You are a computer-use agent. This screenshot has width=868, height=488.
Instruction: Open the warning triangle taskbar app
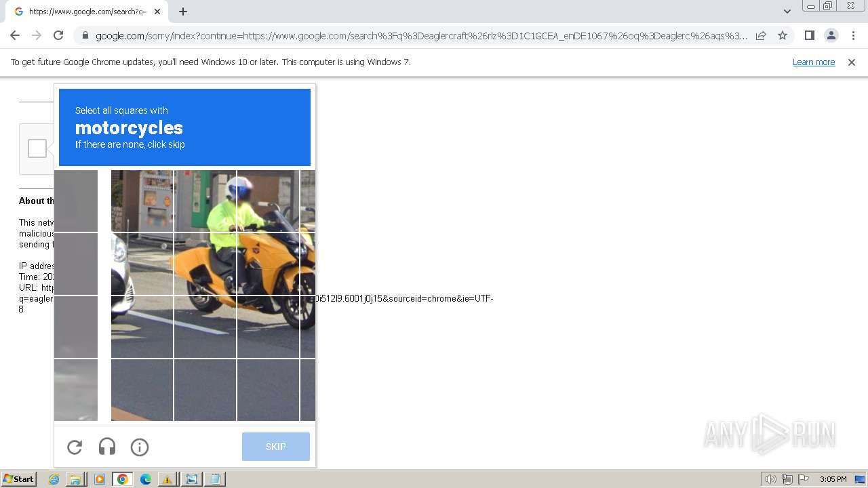tap(167, 479)
